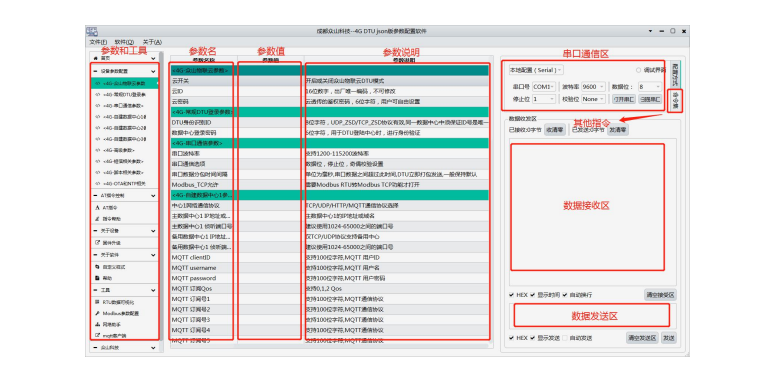782x376 pixels.
Task: Select the Modbus_TCP允许 parameter row
Action: (329, 185)
